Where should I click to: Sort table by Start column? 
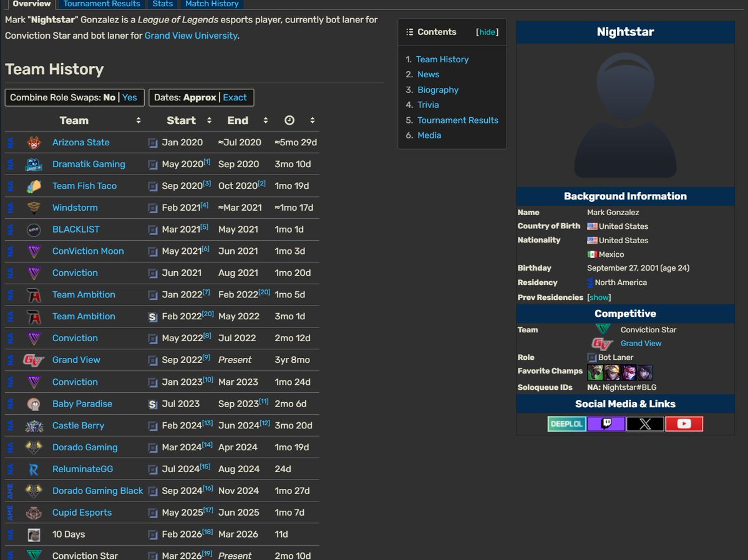point(209,120)
